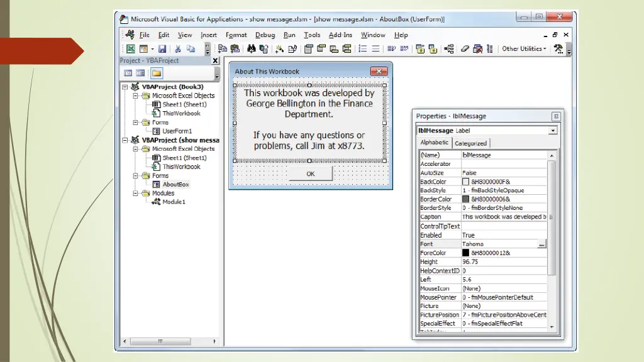This screenshot has height=362, width=644.
Task: Switch to the Categorized tab
Action: [470, 143]
